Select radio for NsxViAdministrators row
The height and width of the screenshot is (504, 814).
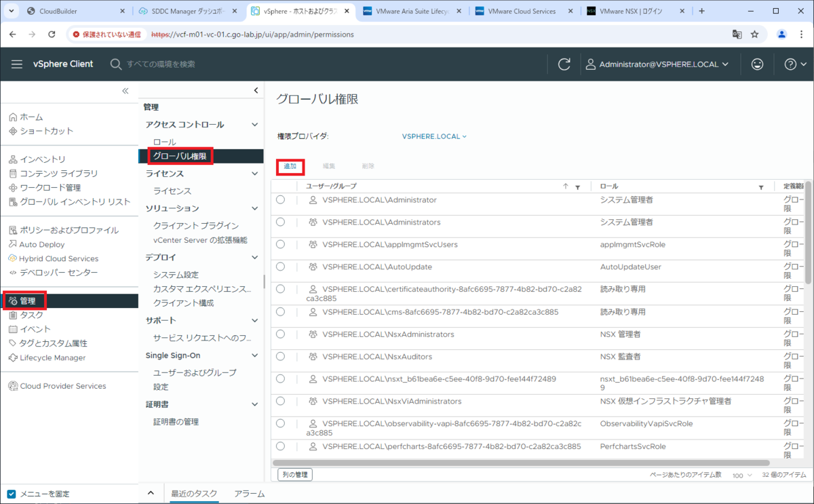pos(280,401)
